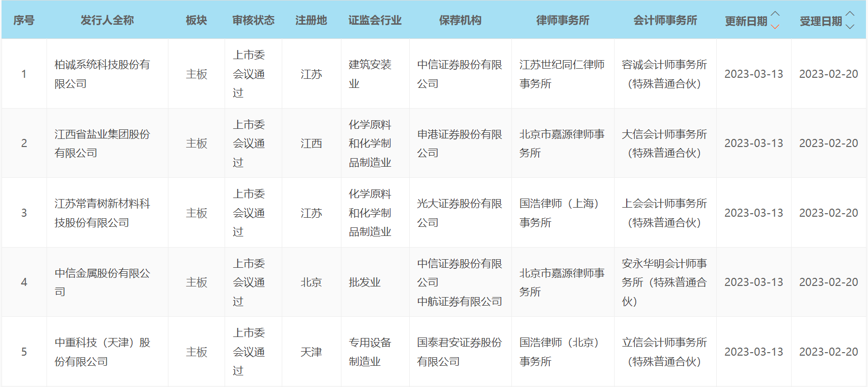Open issuer 中重科技（天津）股份有限公司
The width and height of the screenshot is (868, 387).
pyautogui.click(x=102, y=352)
